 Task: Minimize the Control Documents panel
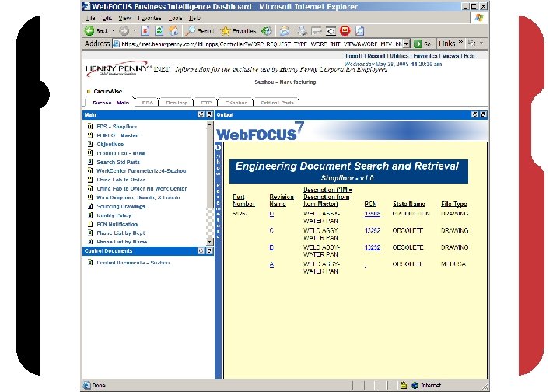209,251
